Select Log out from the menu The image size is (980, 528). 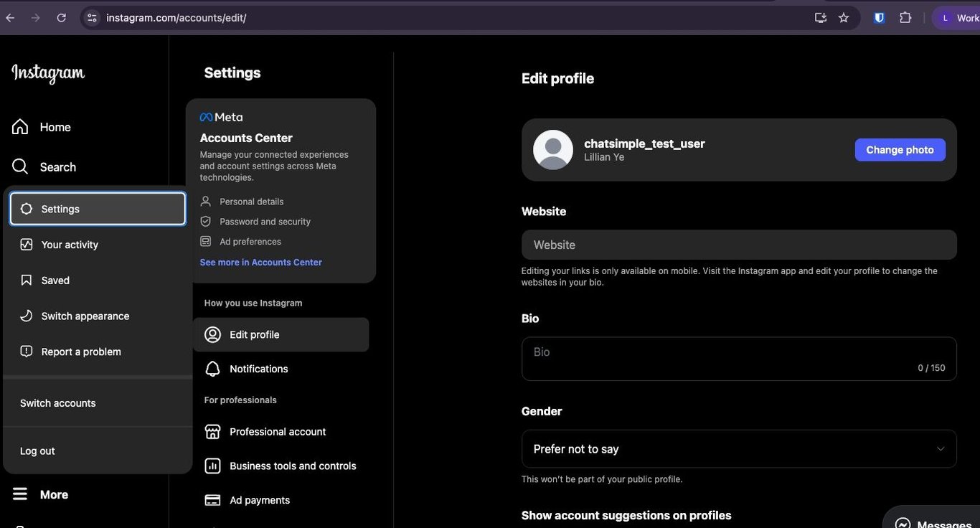37,451
